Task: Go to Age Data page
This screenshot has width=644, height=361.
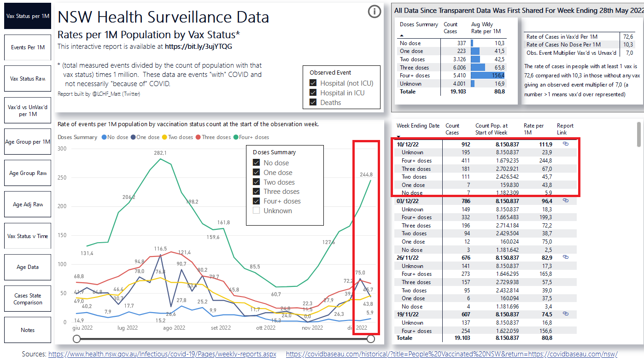Action: 28,267
